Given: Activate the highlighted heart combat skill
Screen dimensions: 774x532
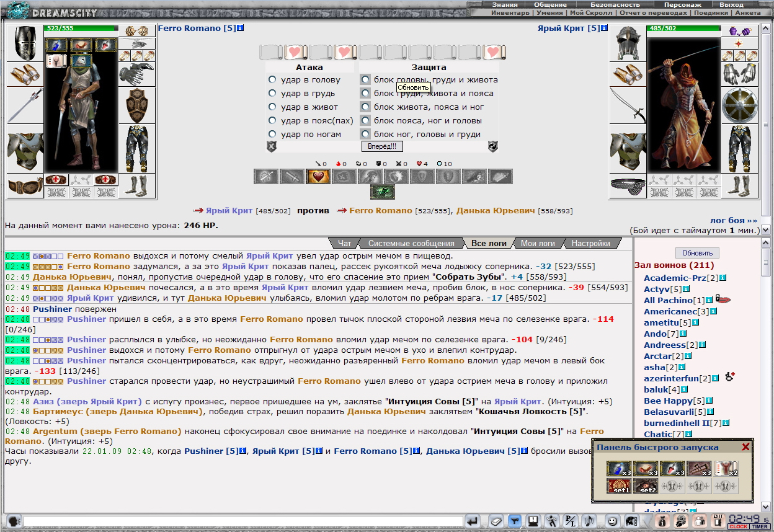Looking at the screenshot, I should click(318, 177).
